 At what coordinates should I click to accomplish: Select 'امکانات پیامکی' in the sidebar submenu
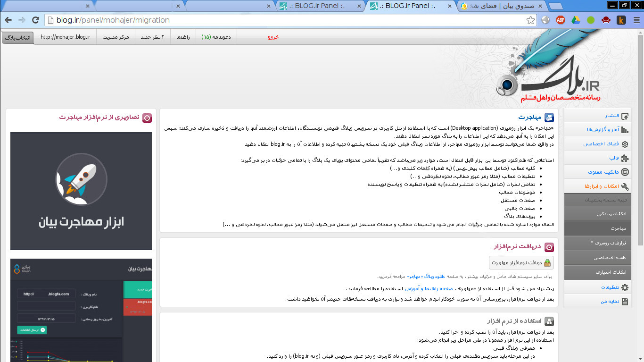598,214
